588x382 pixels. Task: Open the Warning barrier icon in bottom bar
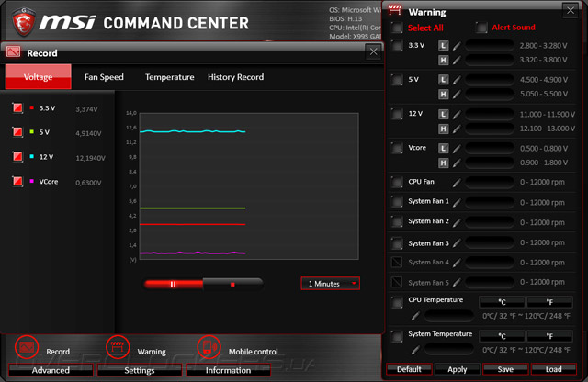pyautogui.click(x=118, y=347)
